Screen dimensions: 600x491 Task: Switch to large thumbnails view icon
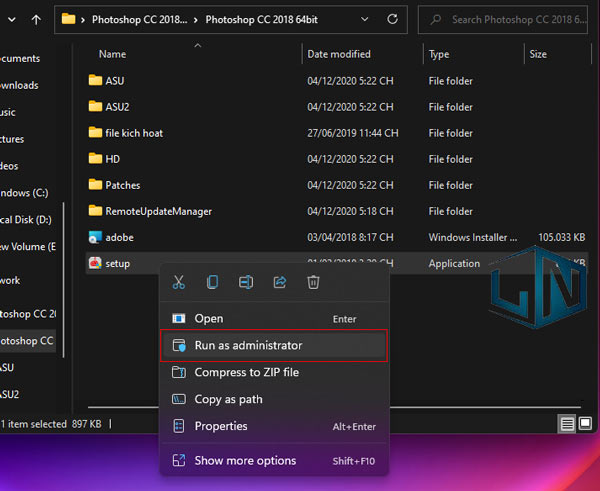click(x=587, y=424)
